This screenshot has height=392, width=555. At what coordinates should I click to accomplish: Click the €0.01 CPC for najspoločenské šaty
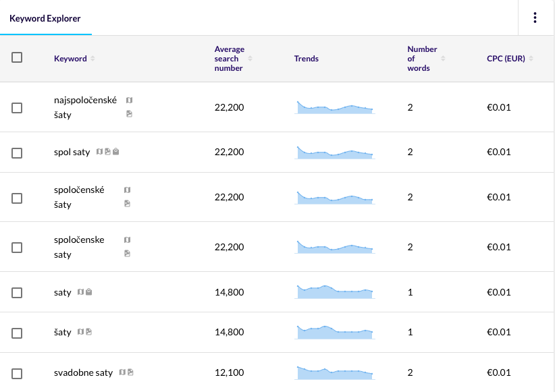point(499,107)
